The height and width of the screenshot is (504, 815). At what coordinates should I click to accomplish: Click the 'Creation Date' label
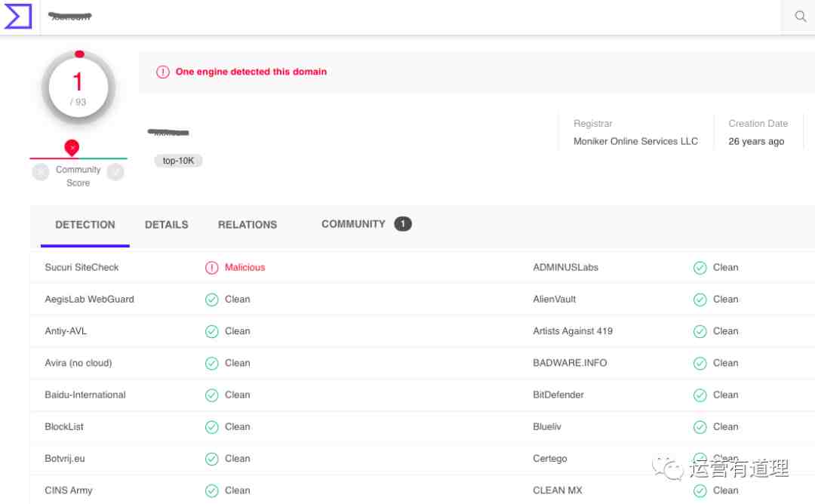[758, 124]
